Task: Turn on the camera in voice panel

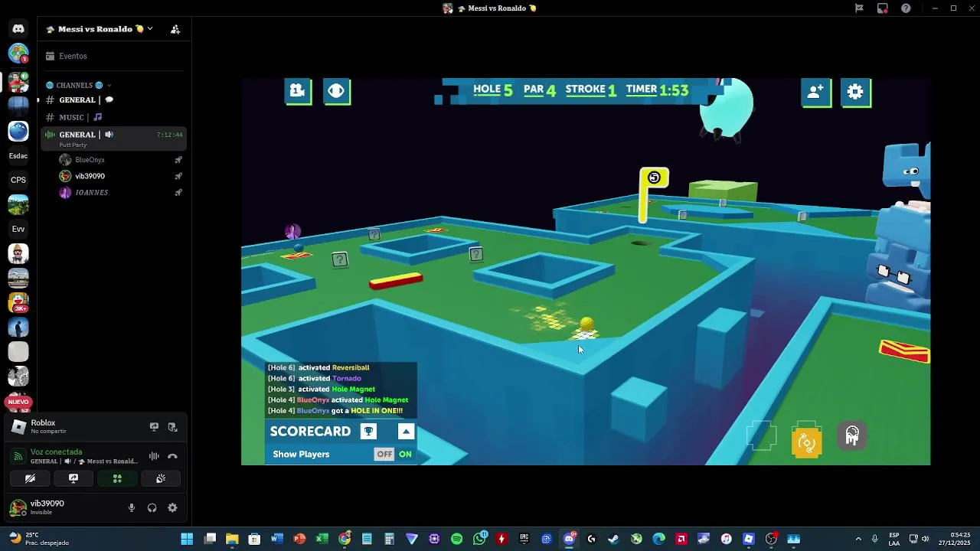Action: 30,478
